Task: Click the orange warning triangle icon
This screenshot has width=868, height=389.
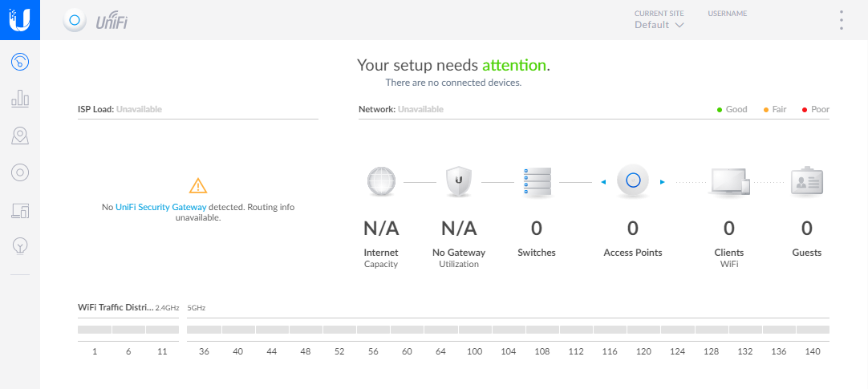Action: coord(197,185)
